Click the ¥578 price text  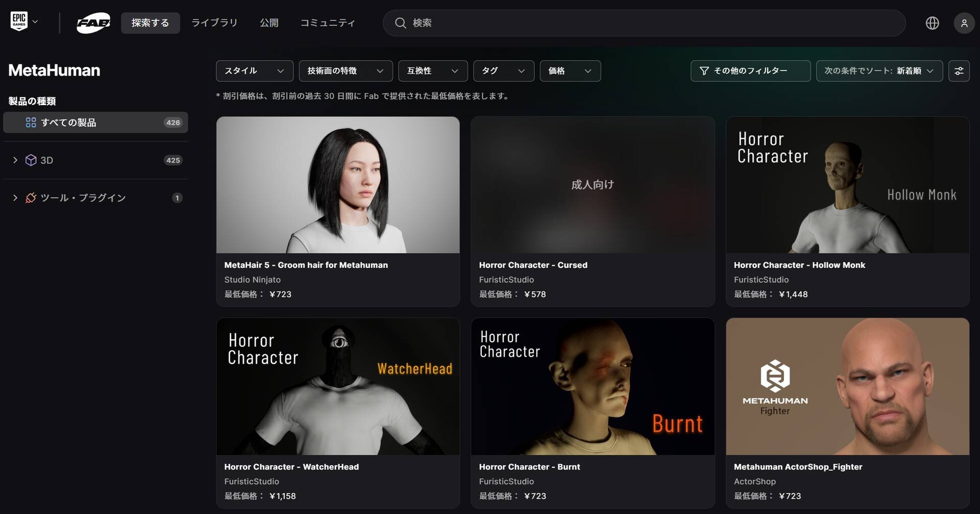pyautogui.click(x=535, y=294)
